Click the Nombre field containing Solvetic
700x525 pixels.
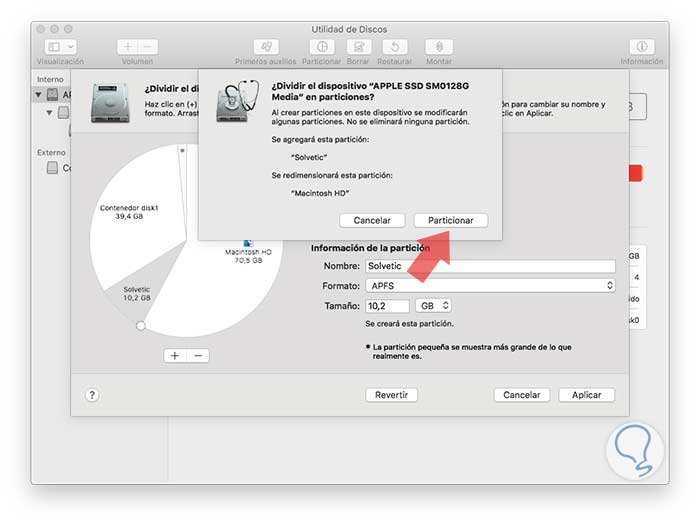[490, 266]
